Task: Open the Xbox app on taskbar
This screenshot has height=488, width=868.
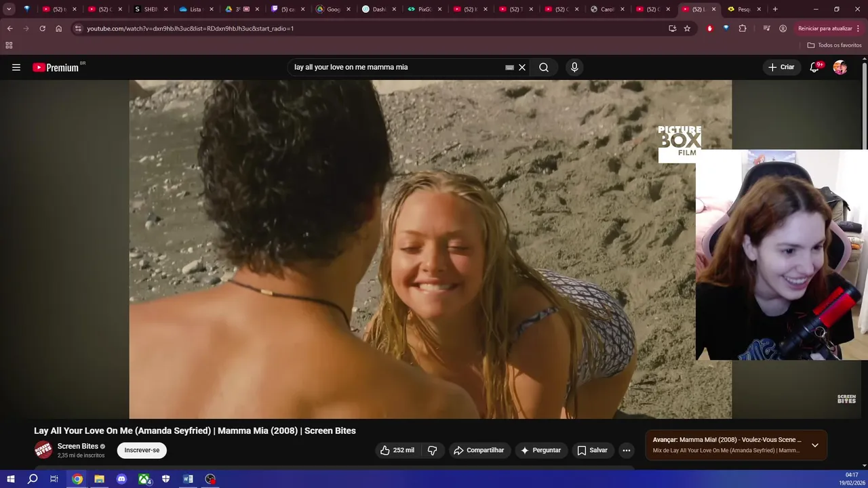Action: pos(144,479)
